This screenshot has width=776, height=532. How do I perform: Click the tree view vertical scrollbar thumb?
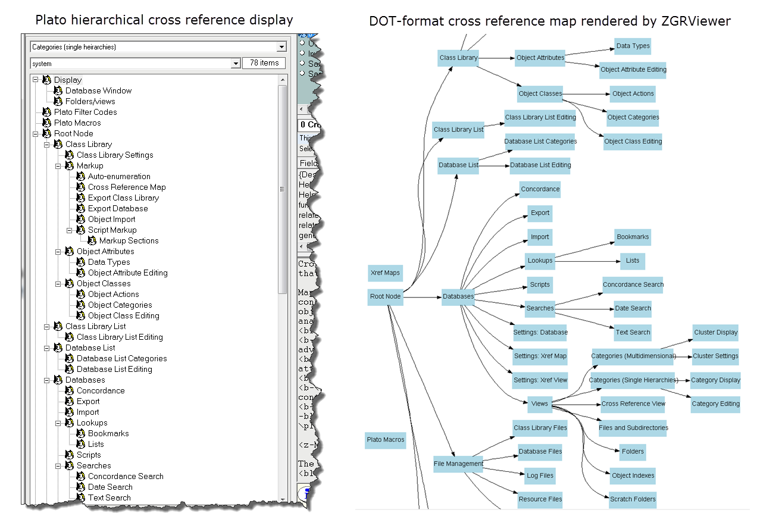[x=283, y=190]
